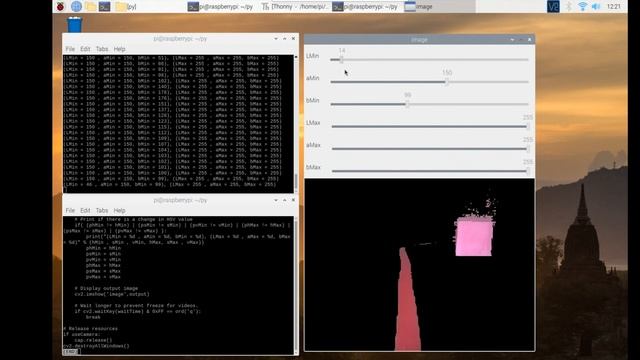
Task: Click the red tapered shape in the image output
Action: pyautogui.click(x=407, y=300)
